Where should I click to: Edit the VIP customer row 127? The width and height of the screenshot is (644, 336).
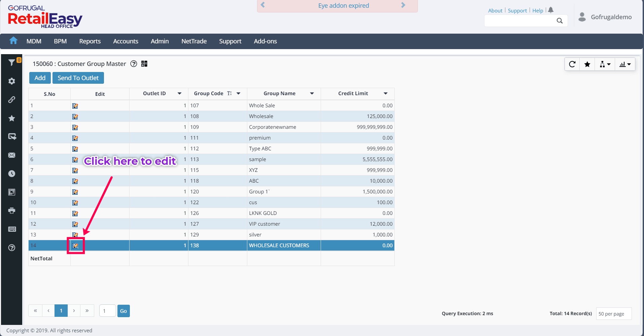pos(75,224)
